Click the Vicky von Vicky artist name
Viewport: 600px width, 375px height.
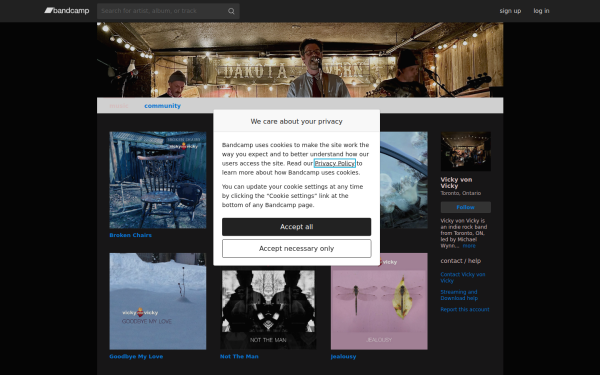pos(456,183)
